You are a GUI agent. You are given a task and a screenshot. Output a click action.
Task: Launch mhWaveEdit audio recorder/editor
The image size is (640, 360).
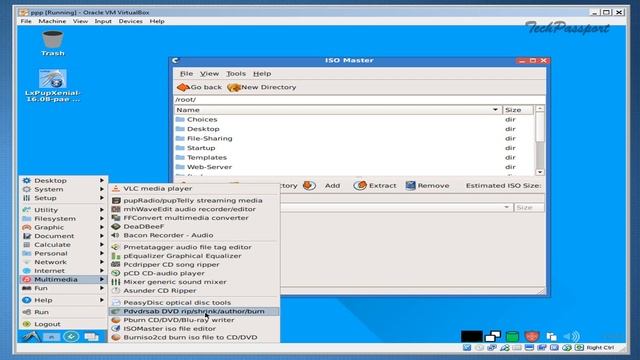click(194, 209)
